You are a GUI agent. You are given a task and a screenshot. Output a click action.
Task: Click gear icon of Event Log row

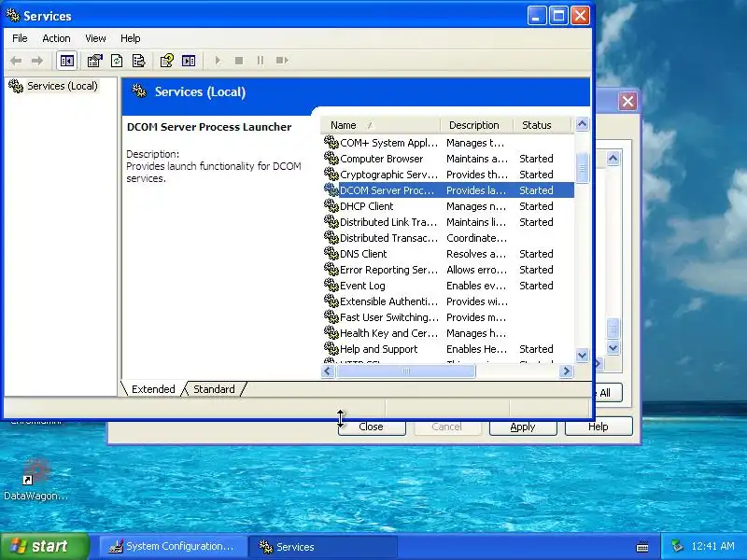331,286
